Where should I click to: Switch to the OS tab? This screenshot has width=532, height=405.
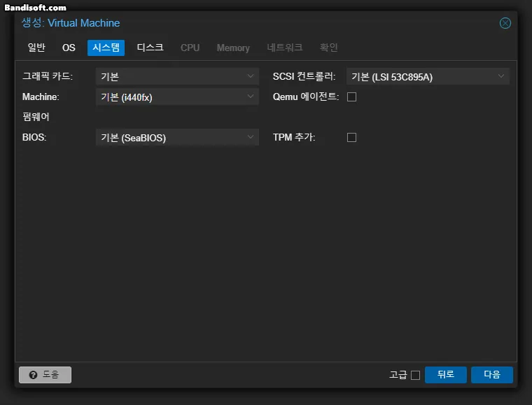(x=69, y=48)
